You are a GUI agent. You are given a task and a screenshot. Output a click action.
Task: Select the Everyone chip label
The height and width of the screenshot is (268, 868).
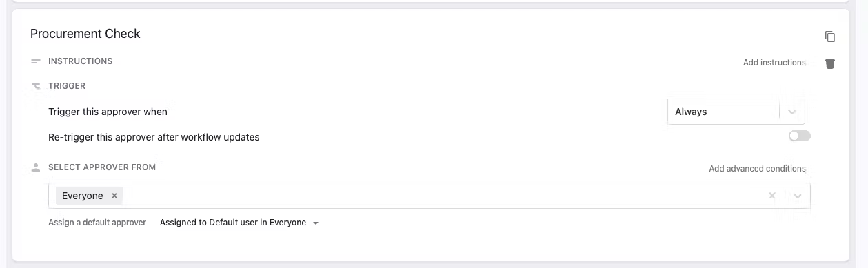click(x=83, y=196)
